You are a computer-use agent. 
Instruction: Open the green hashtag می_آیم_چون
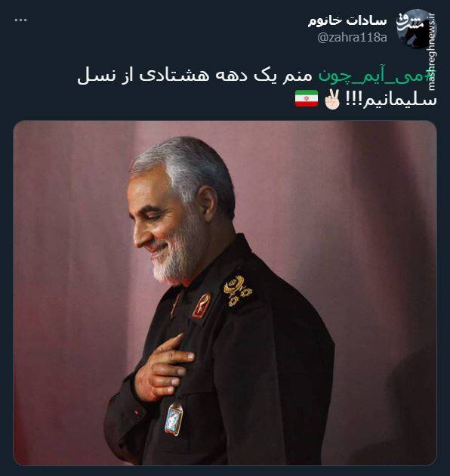377,76
